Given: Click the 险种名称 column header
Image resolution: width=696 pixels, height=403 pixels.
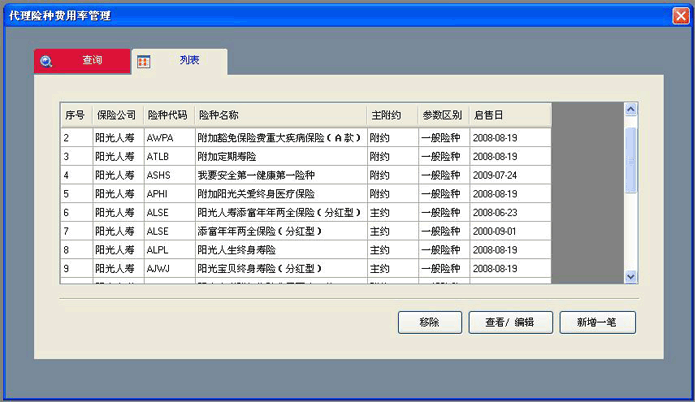Looking at the screenshot, I should tap(281, 115).
